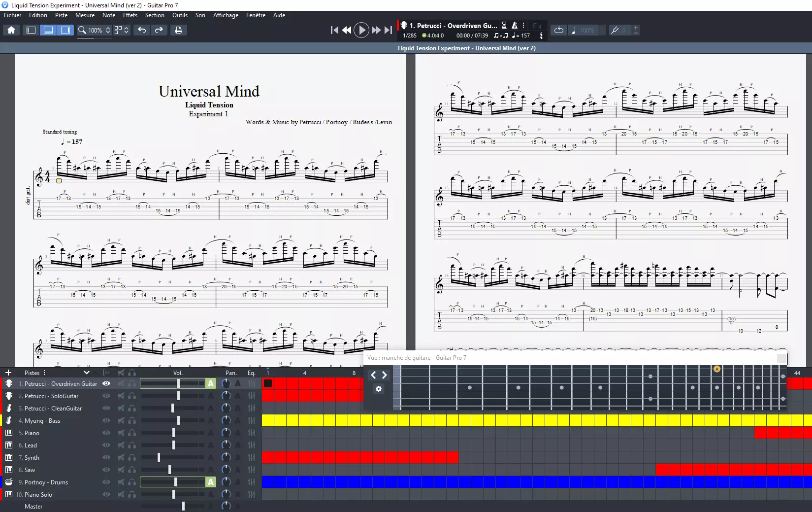Undo the last action
The width and height of the screenshot is (812, 512).
(x=142, y=30)
